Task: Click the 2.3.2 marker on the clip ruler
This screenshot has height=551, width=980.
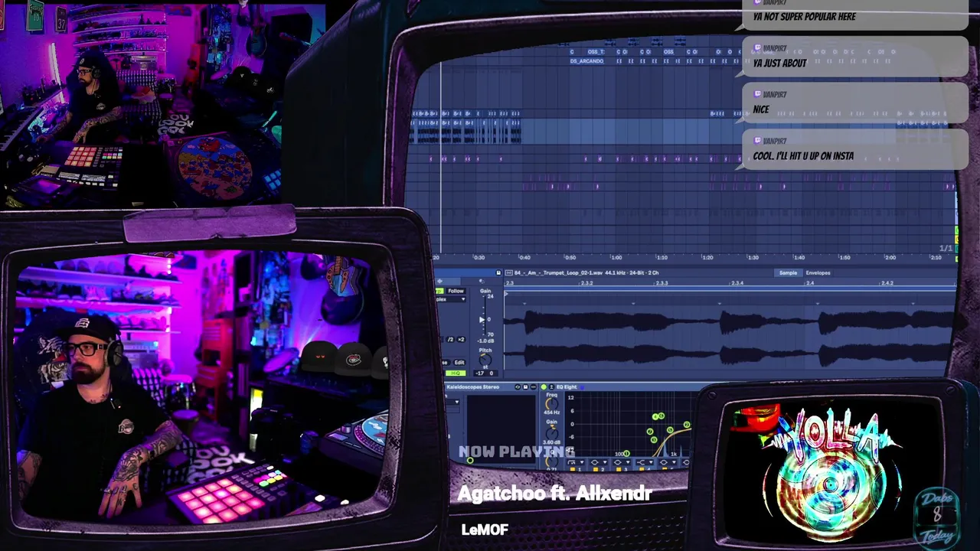Action: pos(586,283)
